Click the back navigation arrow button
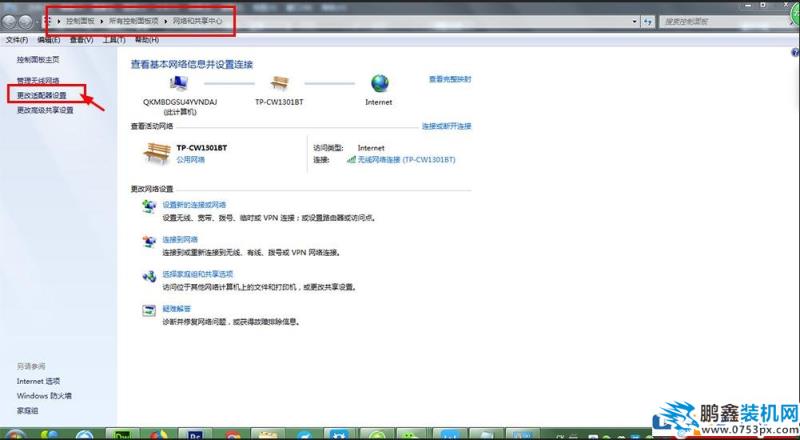The height and width of the screenshot is (440, 800). click(x=10, y=21)
